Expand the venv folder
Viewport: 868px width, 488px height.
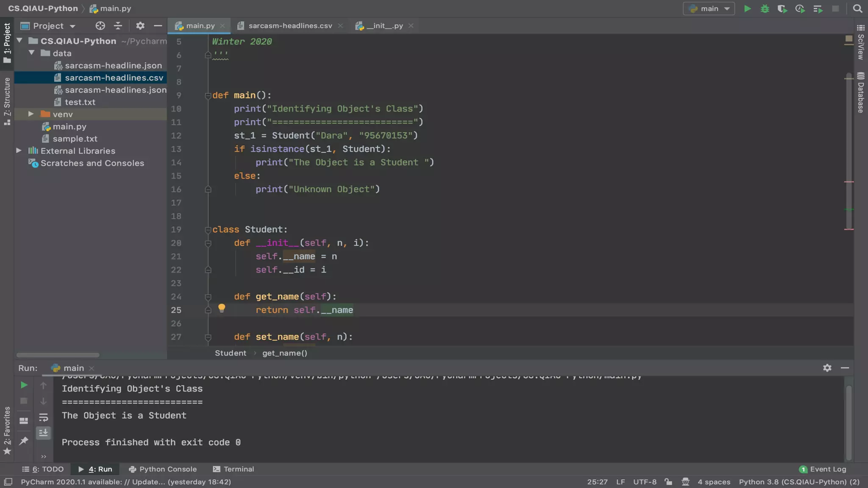[x=31, y=114]
